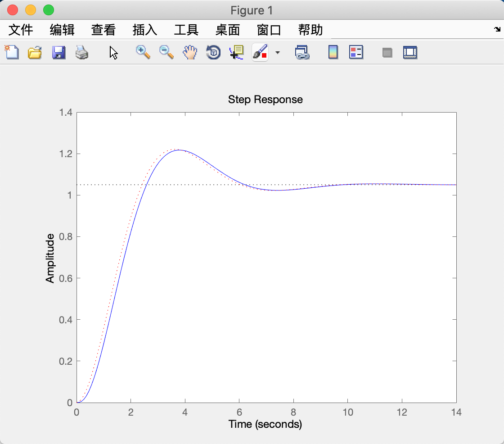The image size is (504, 444).
Task: Toggle the Brush data tool
Action: (x=260, y=52)
